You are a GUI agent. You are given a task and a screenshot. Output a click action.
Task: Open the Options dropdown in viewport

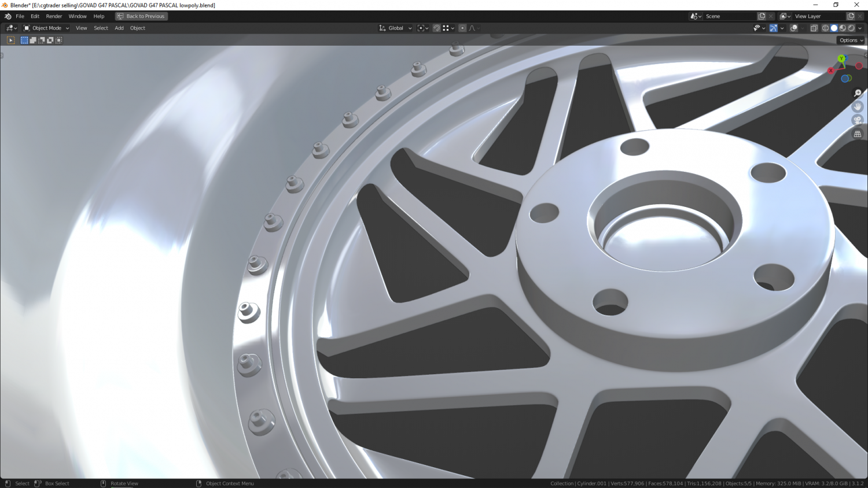851,40
